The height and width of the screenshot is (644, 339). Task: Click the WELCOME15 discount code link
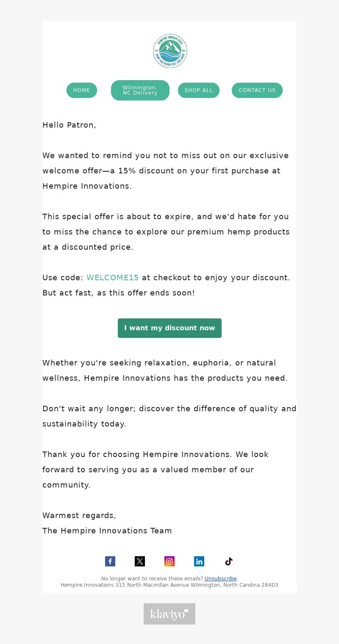[x=113, y=278]
